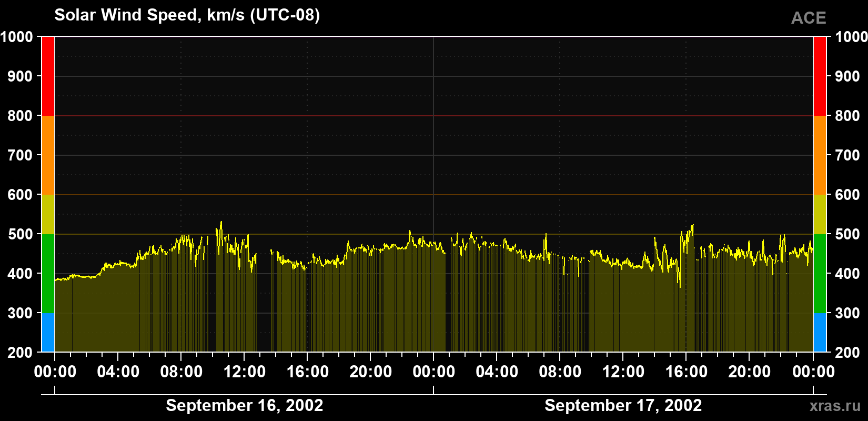Viewport: 868px width, 421px height.
Task: Click the 08:00 time label for September 16
Action: pyautogui.click(x=181, y=372)
